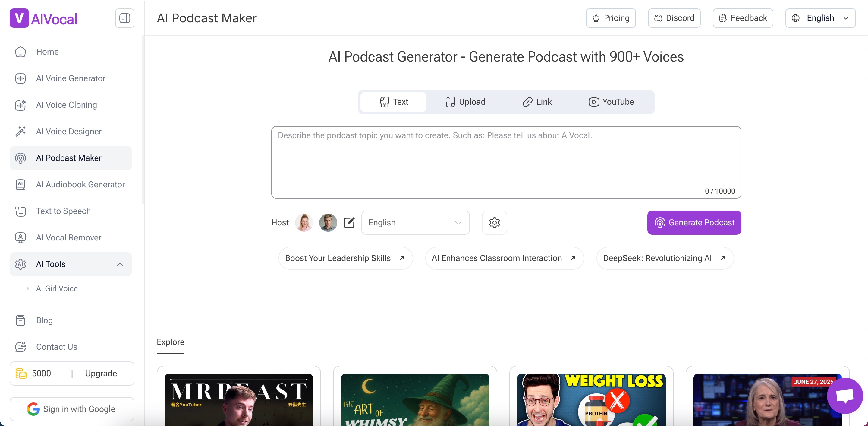Click the edit hosts pencil icon
The height and width of the screenshot is (426, 868).
(x=349, y=223)
